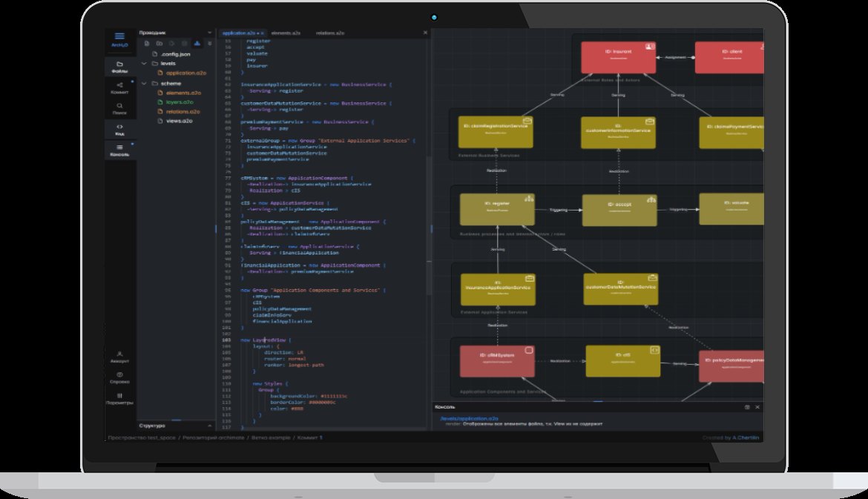Open the Аккаунт account section

[x=119, y=357]
